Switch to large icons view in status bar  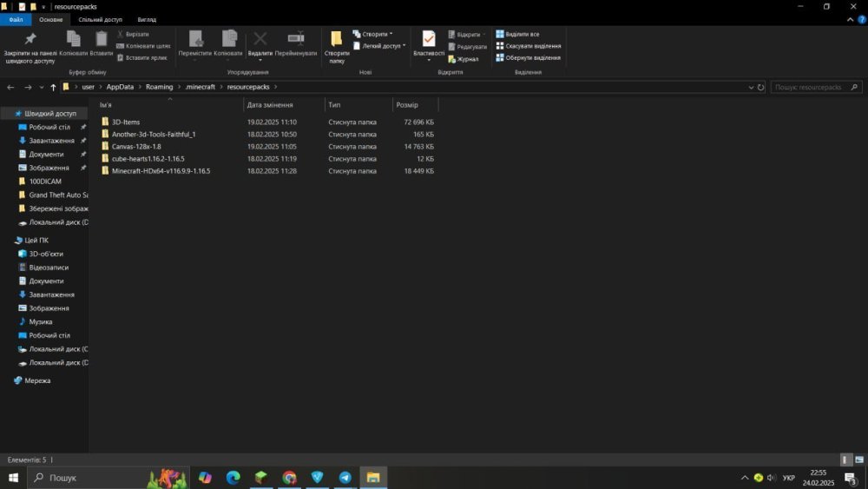[859, 459]
